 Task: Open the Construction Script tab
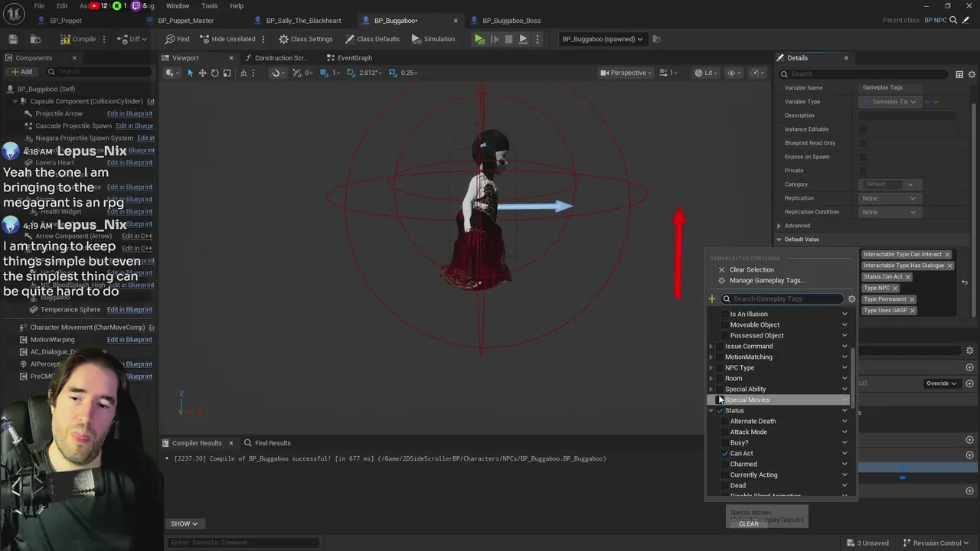(276, 58)
